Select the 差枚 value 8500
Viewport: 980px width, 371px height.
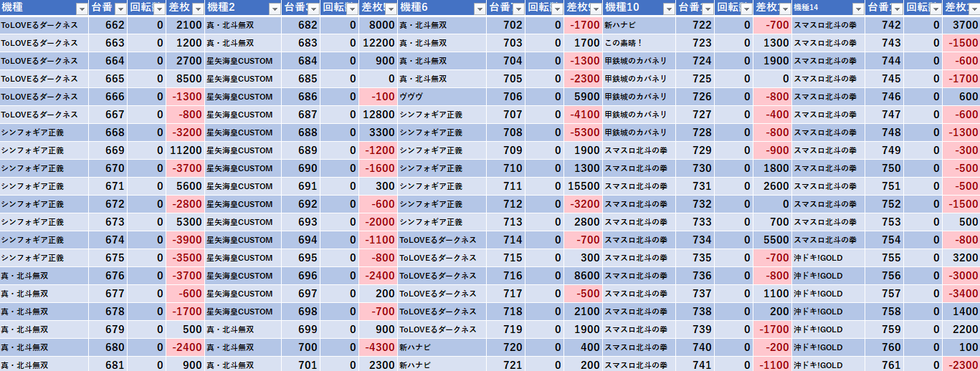(185, 79)
